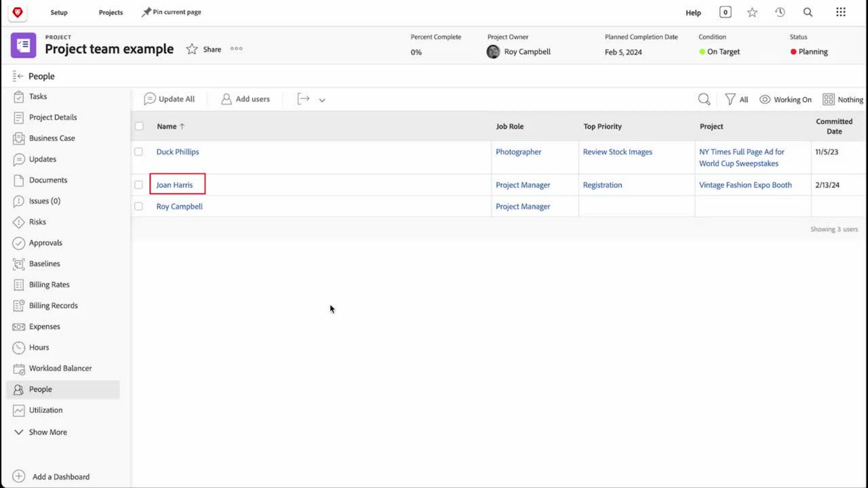Open the Vintage Fashion Expo Booth project link
Screen dimensions: 868x488
point(745,184)
